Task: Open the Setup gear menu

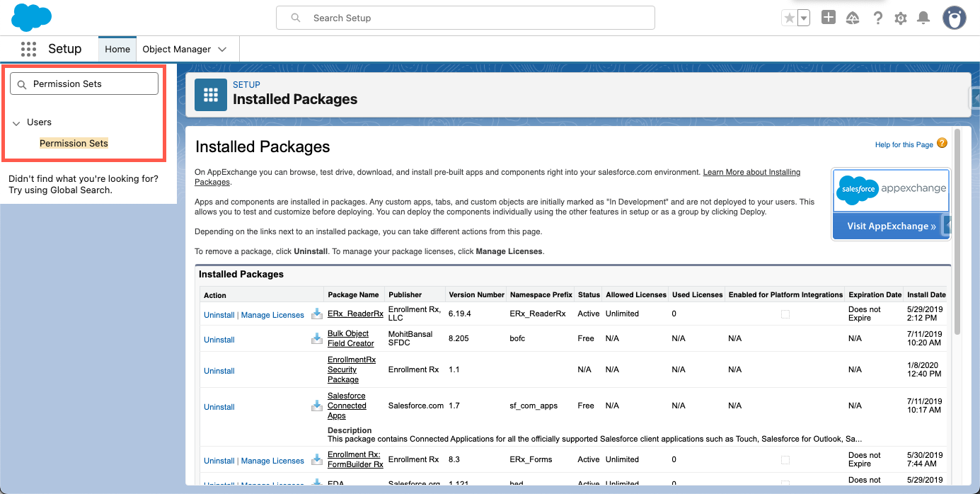Action: coord(900,18)
